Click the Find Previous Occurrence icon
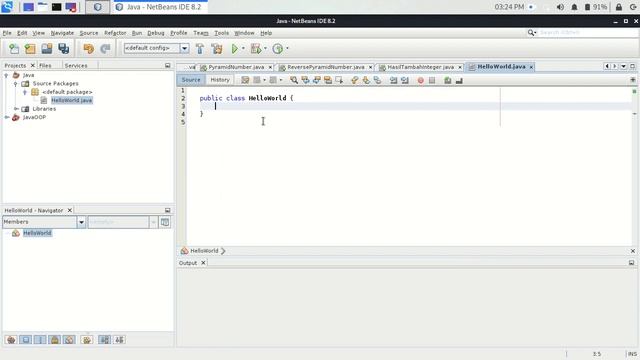The image size is (640, 360). tap(305, 80)
